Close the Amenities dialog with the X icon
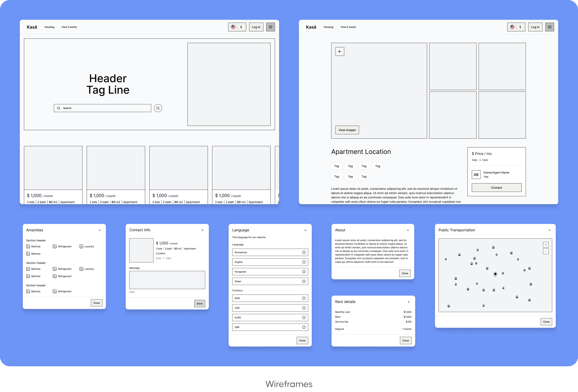The height and width of the screenshot is (392, 578). coord(100,230)
